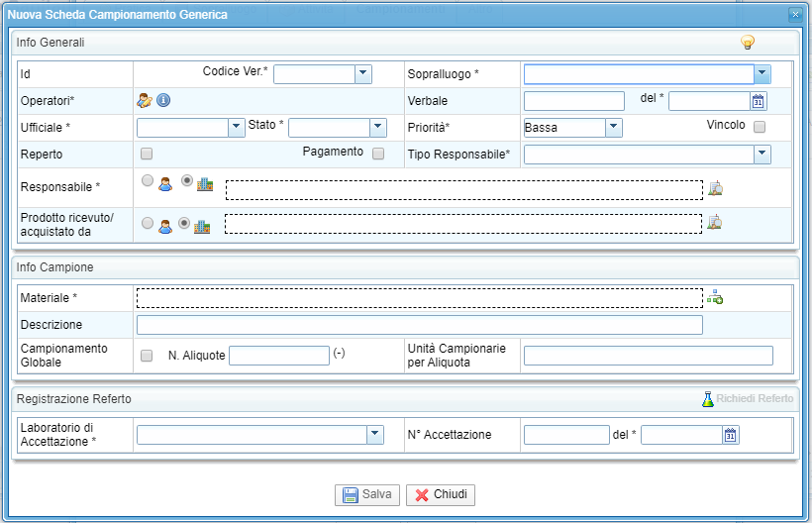Open the N° Accettazione date calendar picker

[731, 435]
